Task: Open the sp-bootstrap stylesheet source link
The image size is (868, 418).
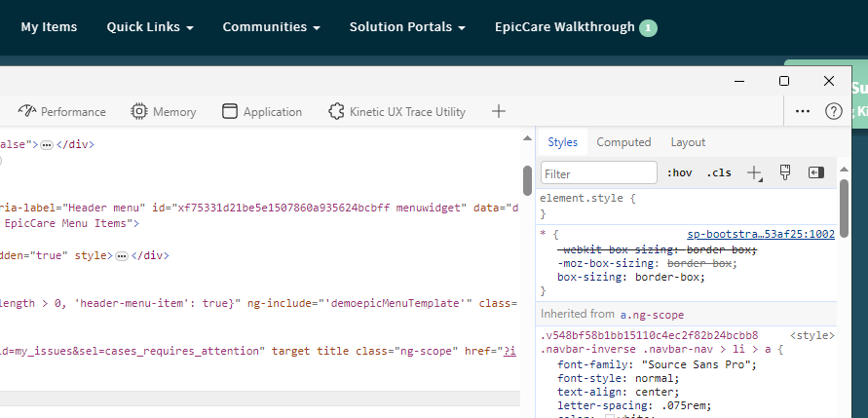Action: 761,234
